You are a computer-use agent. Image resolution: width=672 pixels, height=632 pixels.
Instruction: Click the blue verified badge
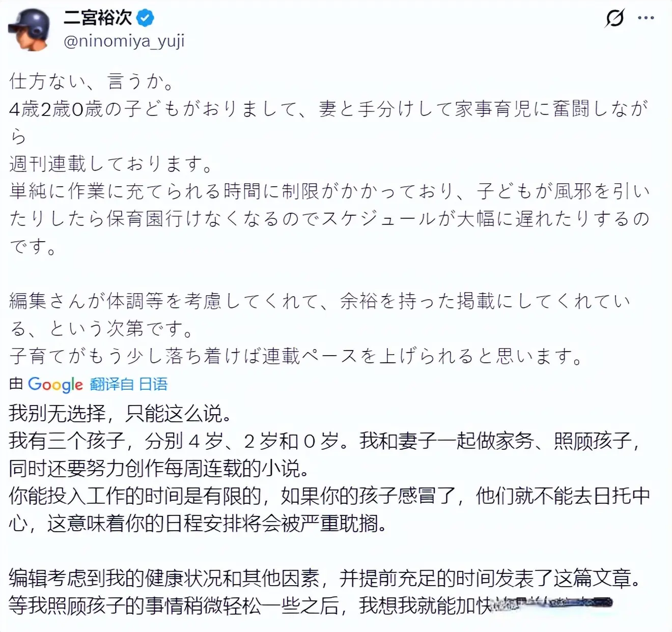(x=146, y=19)
